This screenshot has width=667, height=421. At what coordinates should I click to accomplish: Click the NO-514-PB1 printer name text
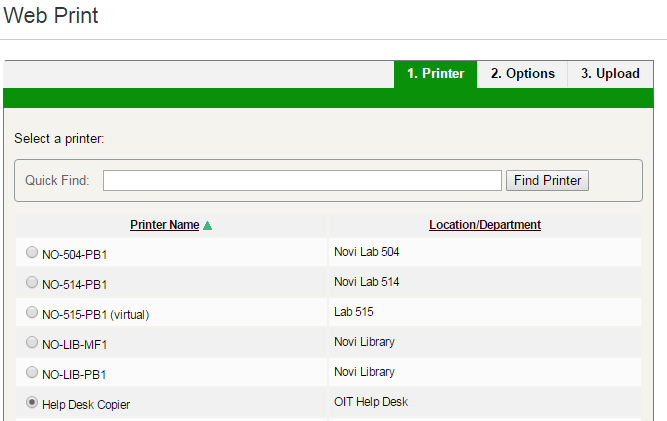(x=74, y=284)
